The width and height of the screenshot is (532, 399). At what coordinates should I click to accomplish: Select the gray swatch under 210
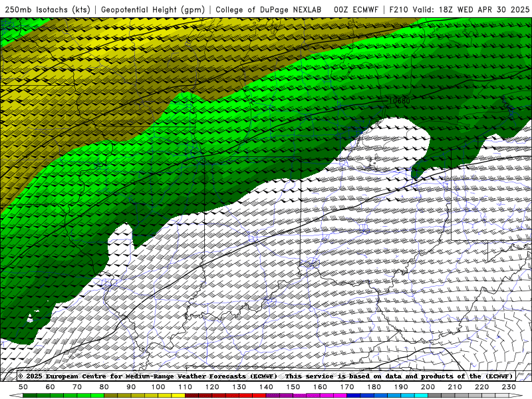462,396
